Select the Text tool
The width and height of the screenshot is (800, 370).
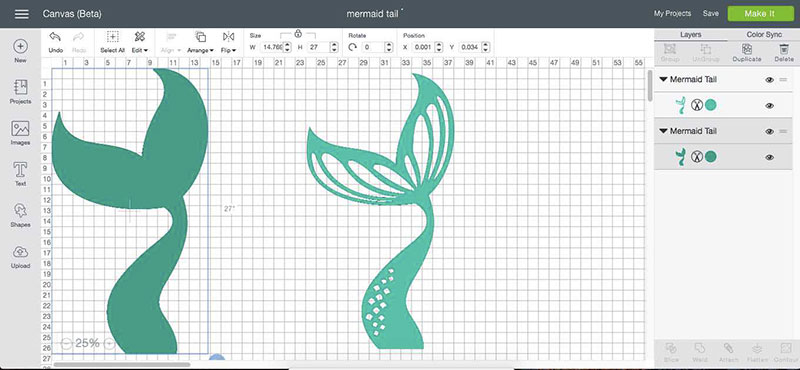(x=20, y=169)
